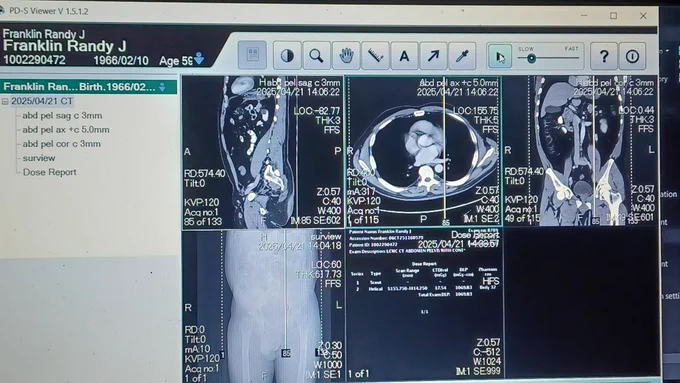Close the PD-S Viewer window

643,16
